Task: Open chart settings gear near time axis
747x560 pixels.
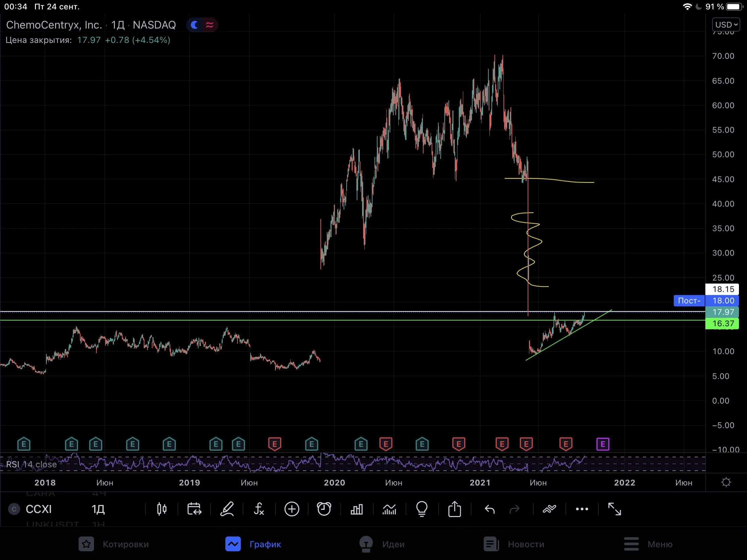Action: [726, 482]
